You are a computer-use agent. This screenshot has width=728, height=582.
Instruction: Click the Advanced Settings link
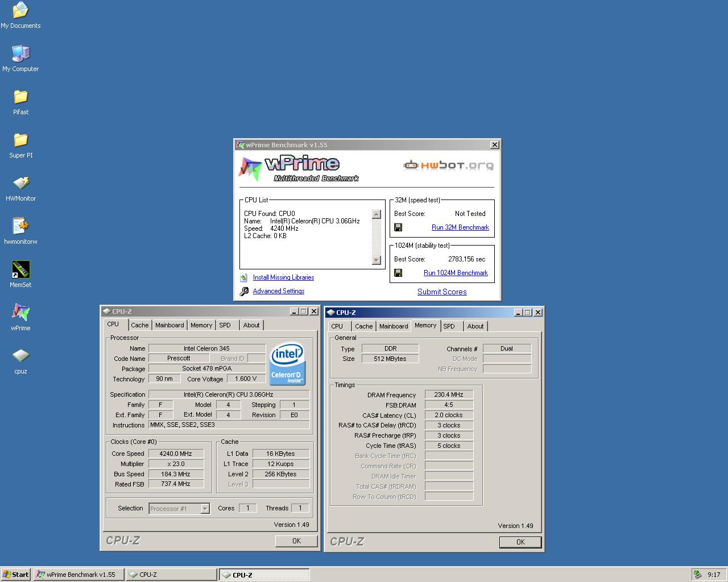point(279,291)
